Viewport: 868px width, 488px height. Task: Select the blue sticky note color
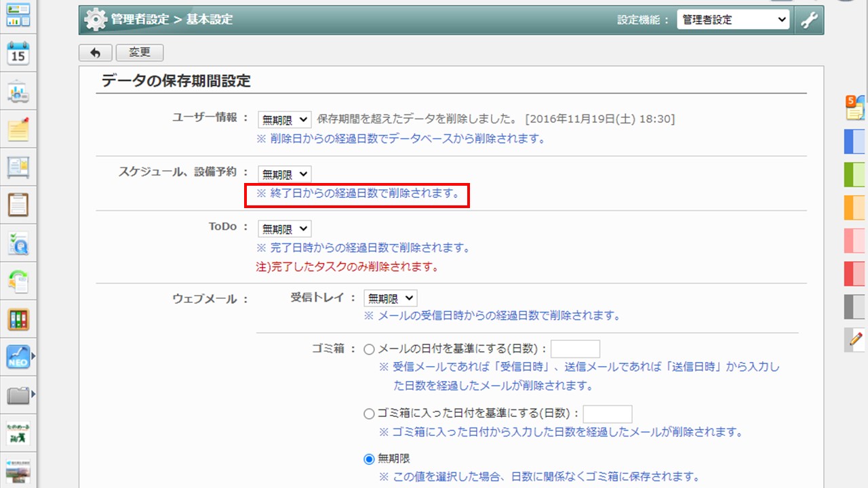pos(854,142)
